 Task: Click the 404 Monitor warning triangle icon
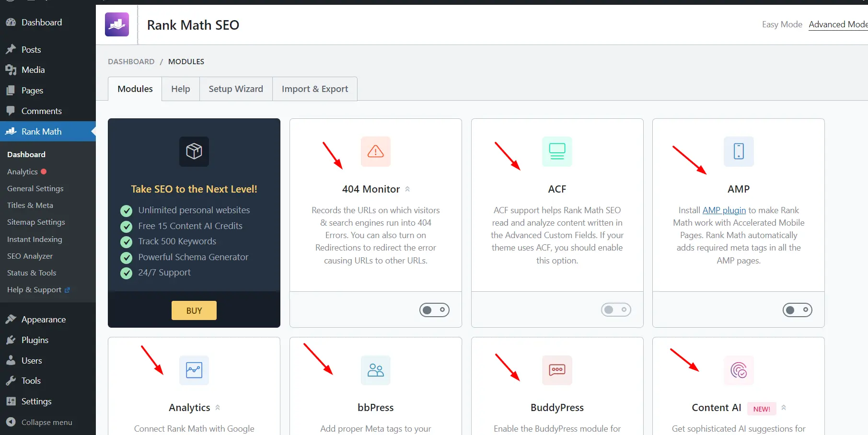375,151
